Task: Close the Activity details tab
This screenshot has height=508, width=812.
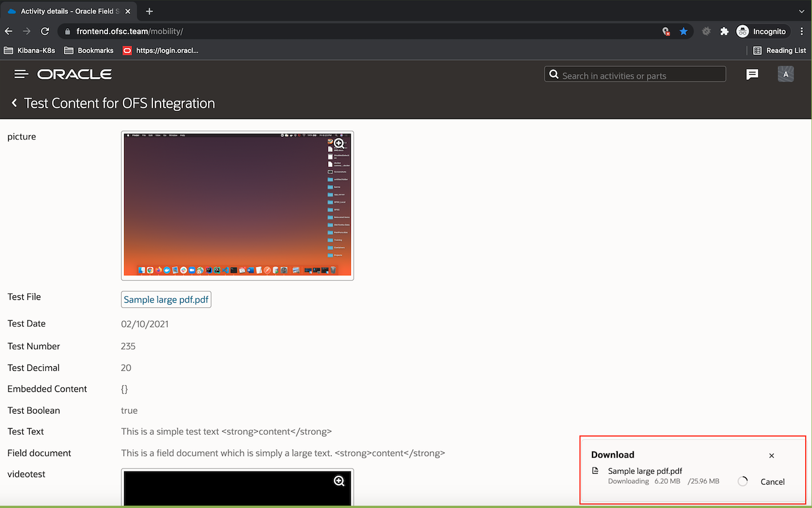Action: point(127,11)
